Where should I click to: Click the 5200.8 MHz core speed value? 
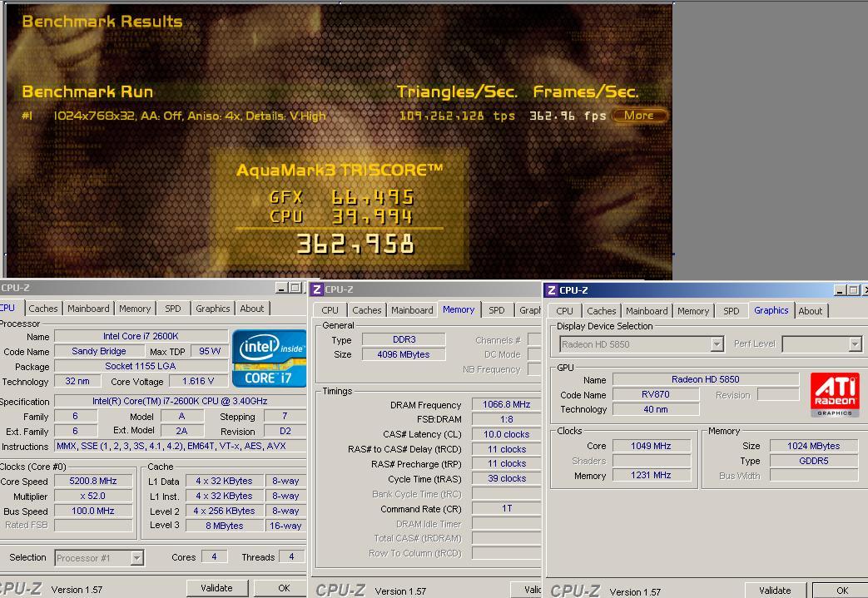93,482
